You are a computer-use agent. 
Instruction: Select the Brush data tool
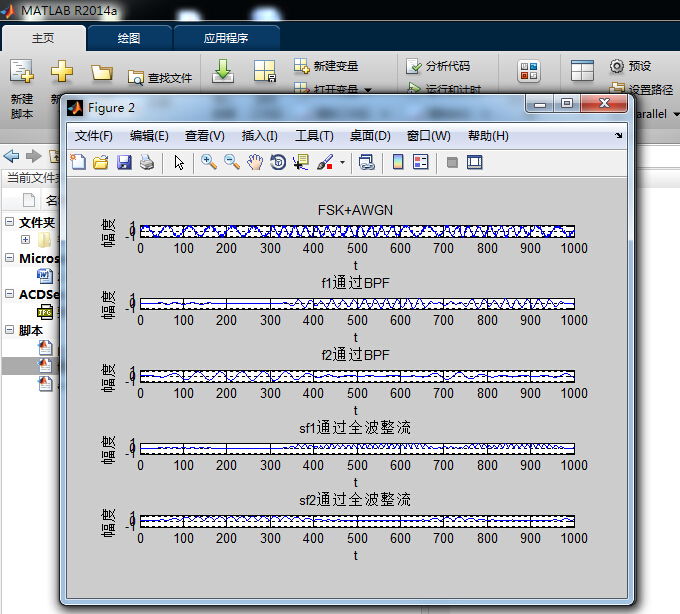325,162
